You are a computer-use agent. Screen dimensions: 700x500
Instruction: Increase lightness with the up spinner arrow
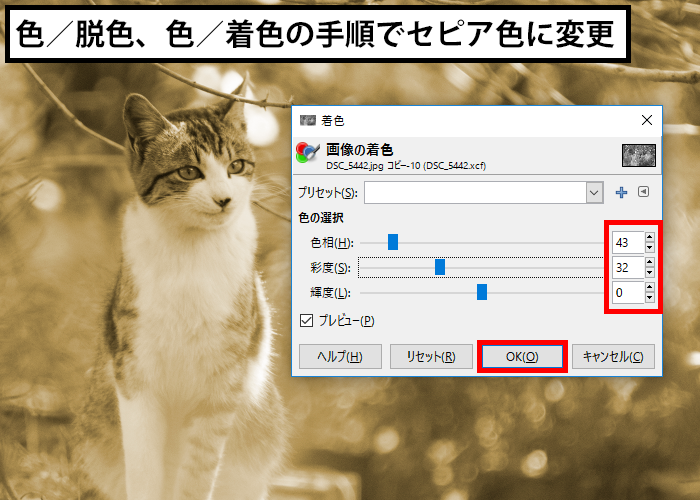[x=650, y=288]
